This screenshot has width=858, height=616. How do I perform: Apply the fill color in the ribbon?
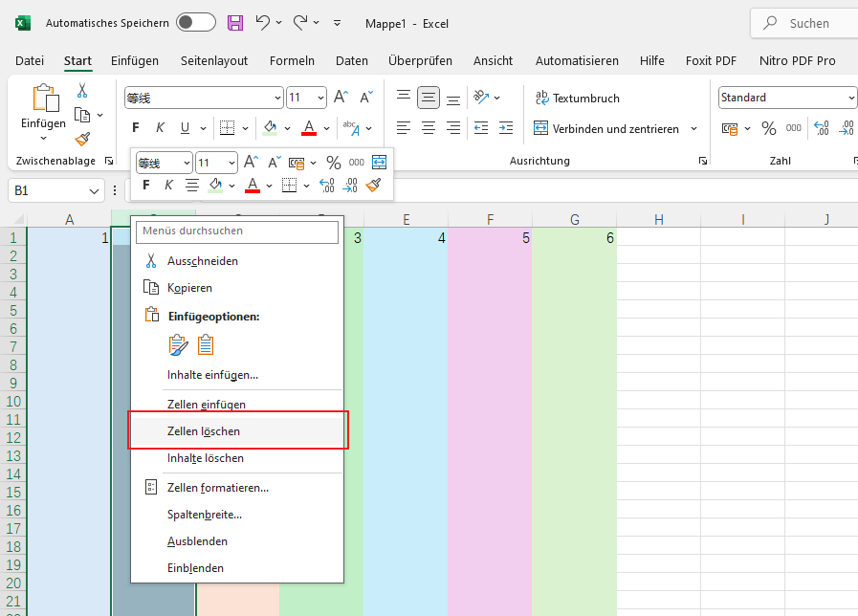(270, 128)
